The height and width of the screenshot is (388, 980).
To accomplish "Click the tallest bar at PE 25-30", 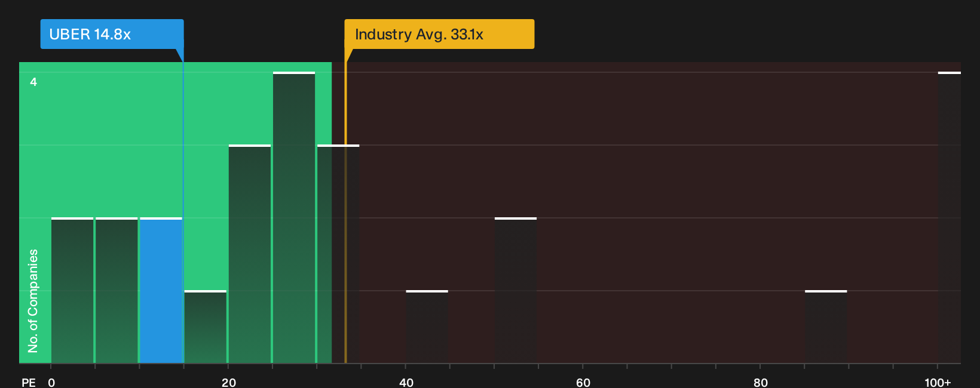I will click(x=294, y=217).
